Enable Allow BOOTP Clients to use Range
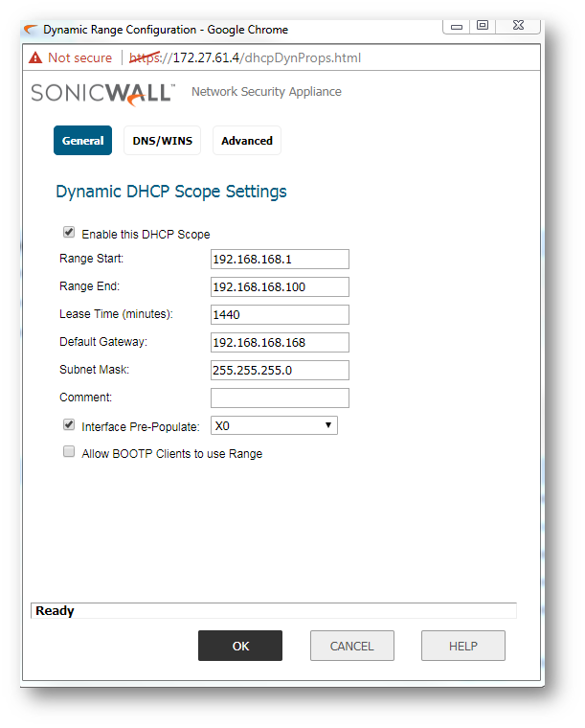This screenshot has height=728, width=585. point(69,452)
